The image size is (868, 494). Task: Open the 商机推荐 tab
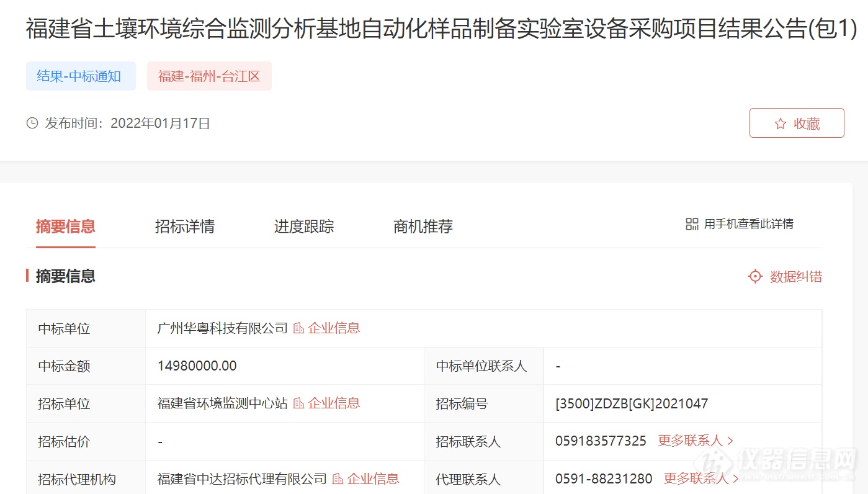(423, 227)
